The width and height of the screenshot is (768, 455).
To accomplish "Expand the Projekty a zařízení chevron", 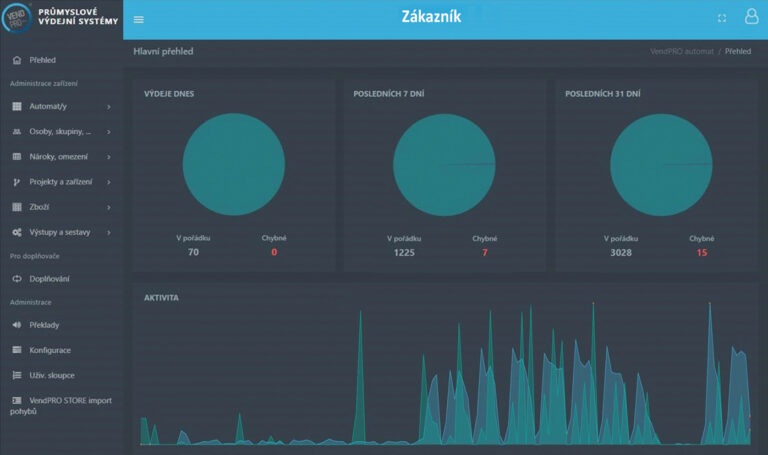I will pyautogui.click(x=108, y=182).
